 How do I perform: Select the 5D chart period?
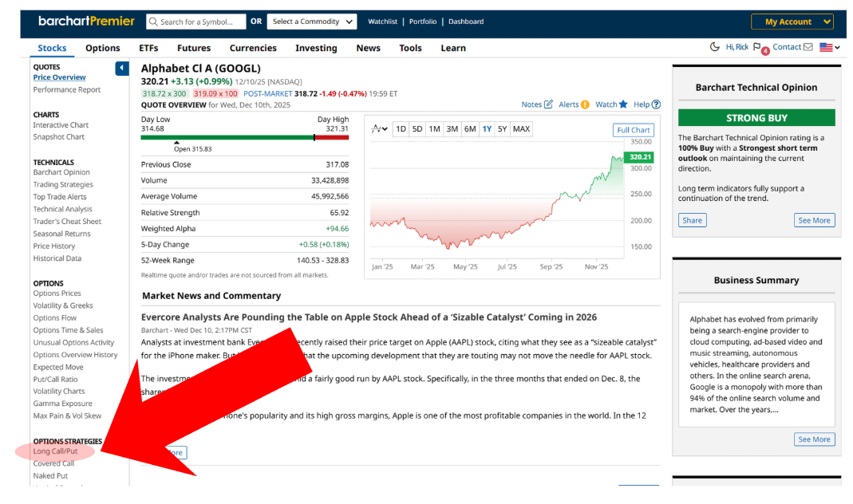click(417, 129)
